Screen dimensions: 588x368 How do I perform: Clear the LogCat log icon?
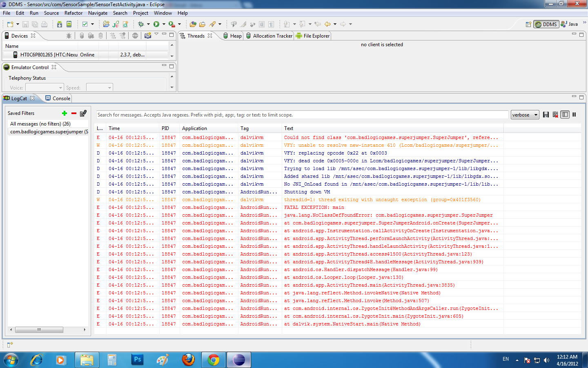click(x=555, y=114)
